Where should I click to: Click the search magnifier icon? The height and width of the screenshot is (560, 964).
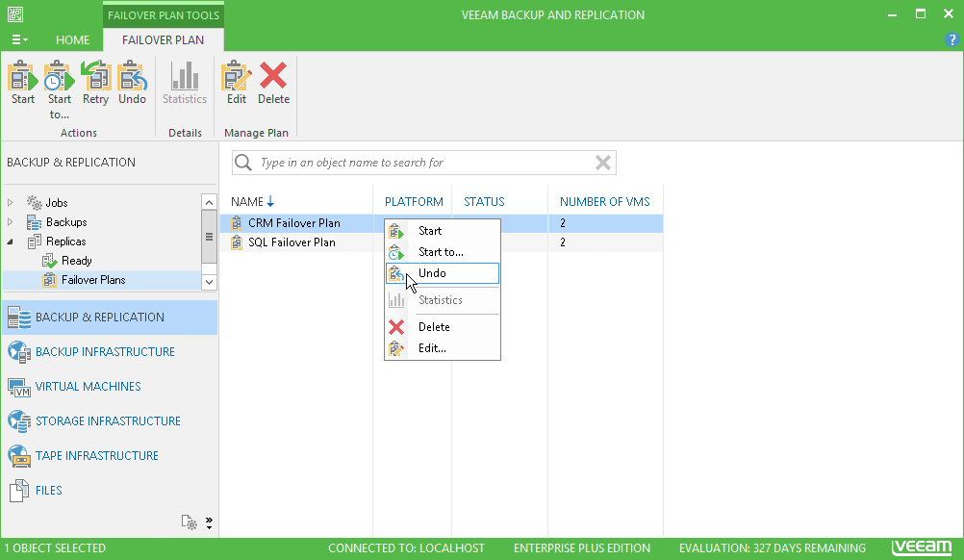pyautogui.click(x=243, y=163)
